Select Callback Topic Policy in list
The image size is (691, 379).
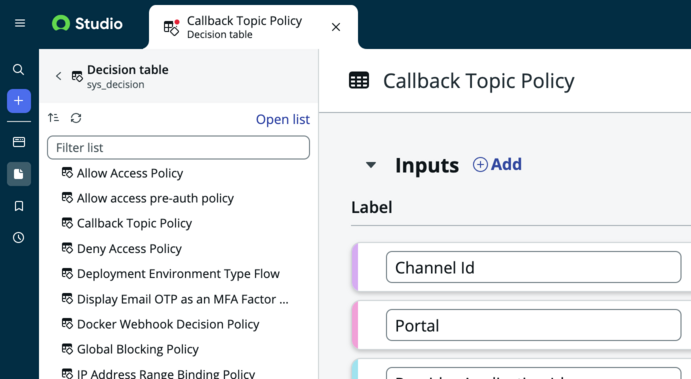point(126,223)
